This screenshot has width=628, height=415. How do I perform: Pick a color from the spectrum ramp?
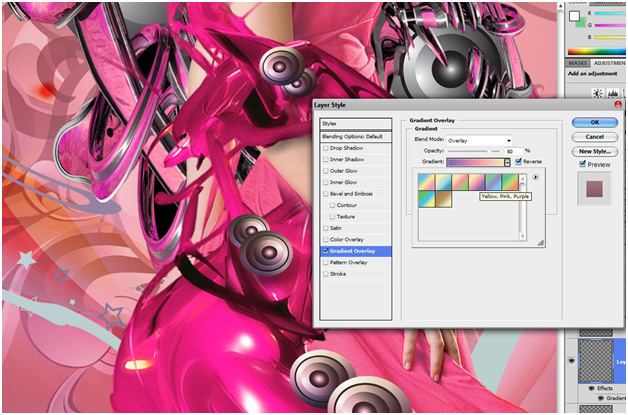[x=596, y=52]
